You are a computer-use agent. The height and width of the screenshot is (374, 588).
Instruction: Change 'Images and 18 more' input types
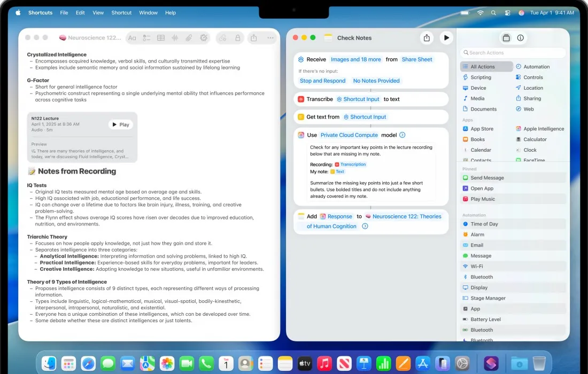[356, 60]
